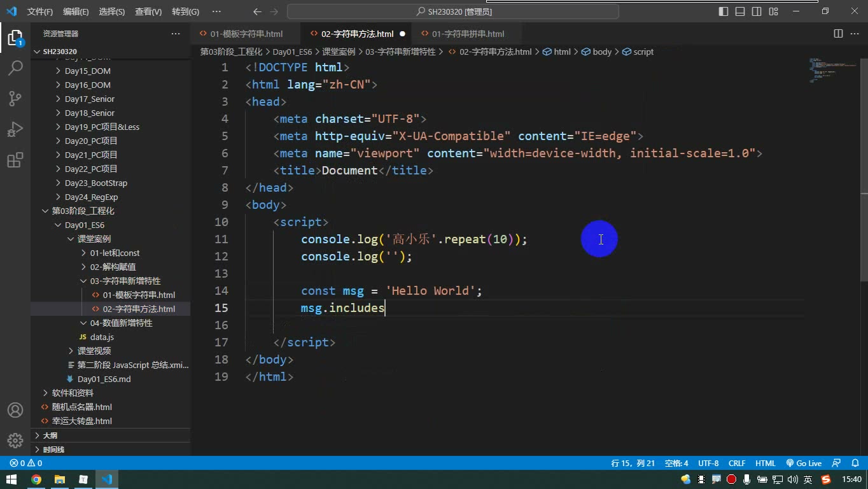Open the Source Control view
The height and width of the screenshot is (489, 868).
coord(15,99)
